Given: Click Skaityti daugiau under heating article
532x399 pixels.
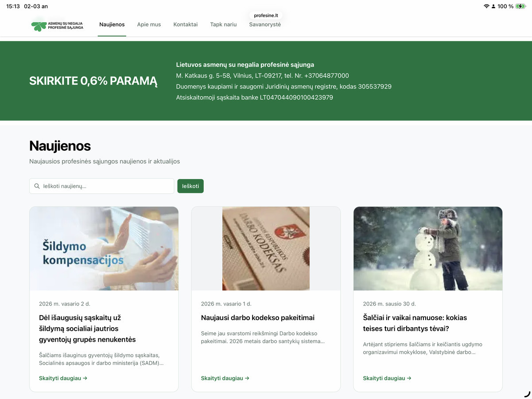Looking at the screenshot, I should pos(63,378).
